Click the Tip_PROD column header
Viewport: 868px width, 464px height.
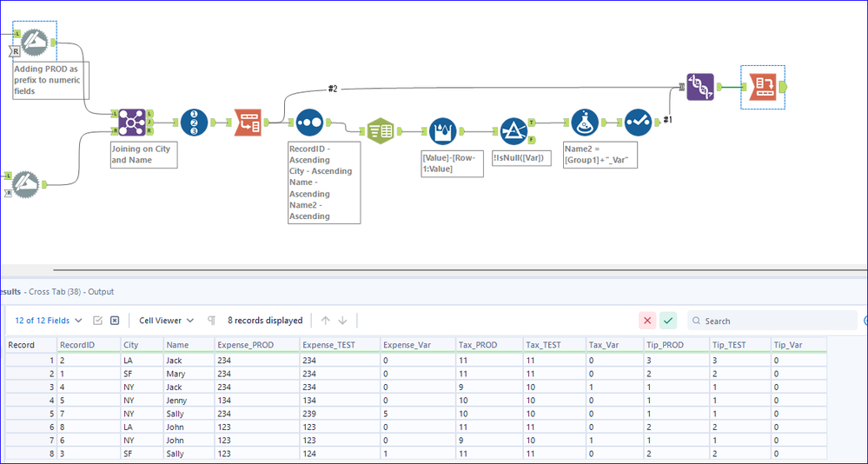click(677, 345)
